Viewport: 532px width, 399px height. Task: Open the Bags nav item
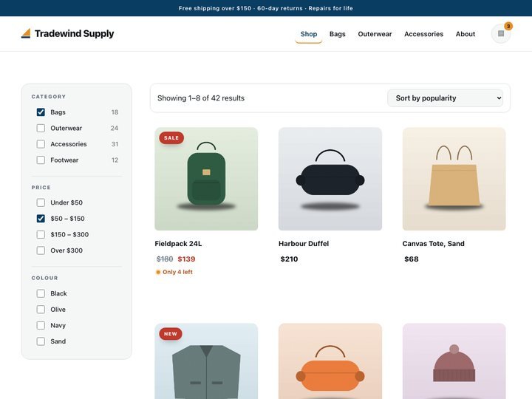pyautogui.click(x=337, y=34)
